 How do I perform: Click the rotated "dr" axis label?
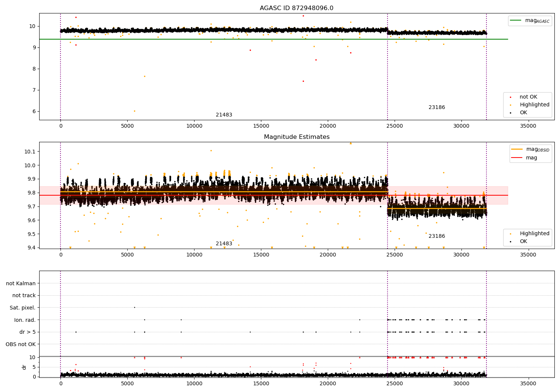coord(24,367)
